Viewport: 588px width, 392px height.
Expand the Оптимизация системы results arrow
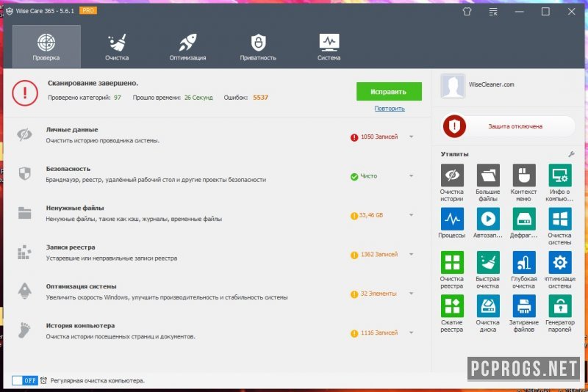(412, 294)
